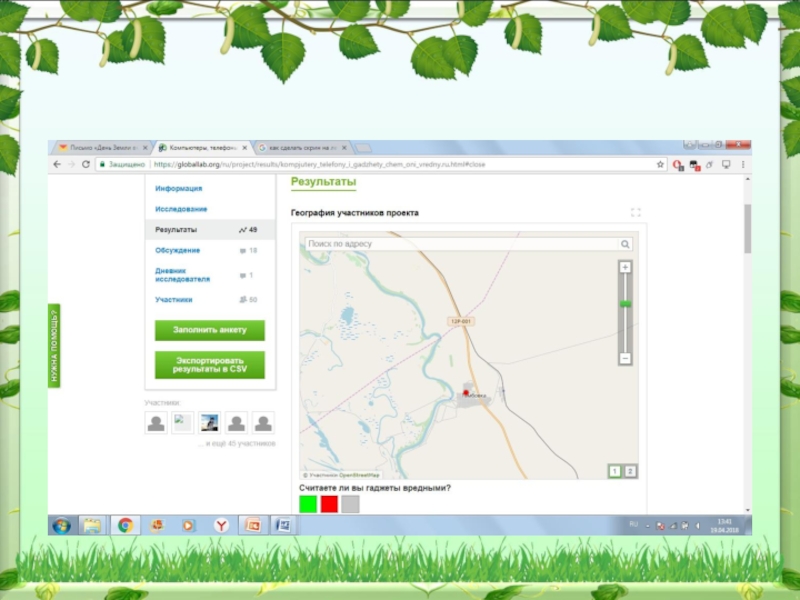Switch to map layer 2

point(630,471)
